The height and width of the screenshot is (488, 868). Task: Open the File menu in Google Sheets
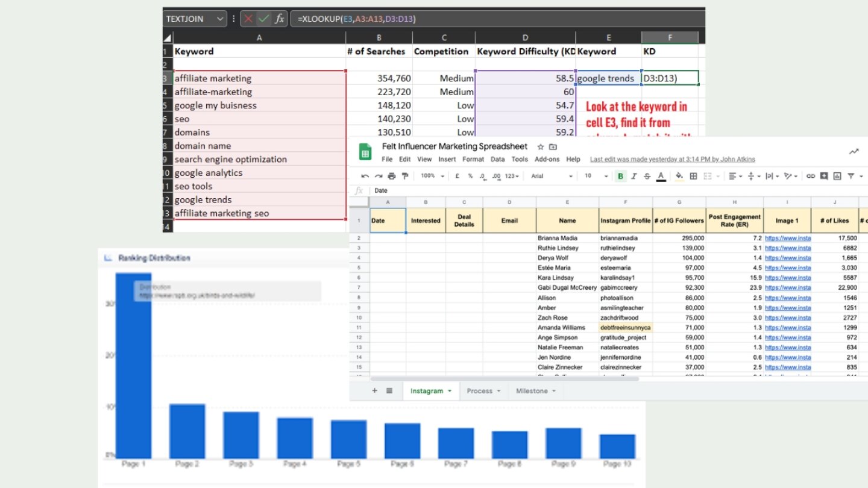click(x=387, y=159)
